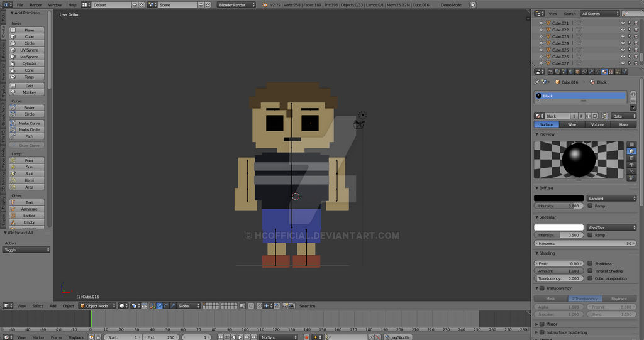This screenshot has height=340, width=644.
Task: Add a Sun lamp
Action: point(26,167)
